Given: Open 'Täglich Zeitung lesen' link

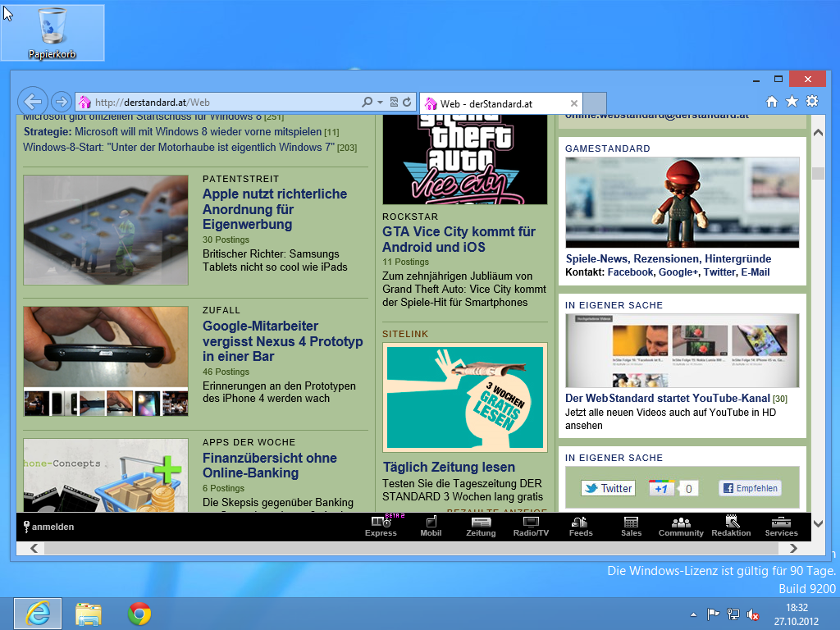Looking at the screenshot, I should coord(449,467).
